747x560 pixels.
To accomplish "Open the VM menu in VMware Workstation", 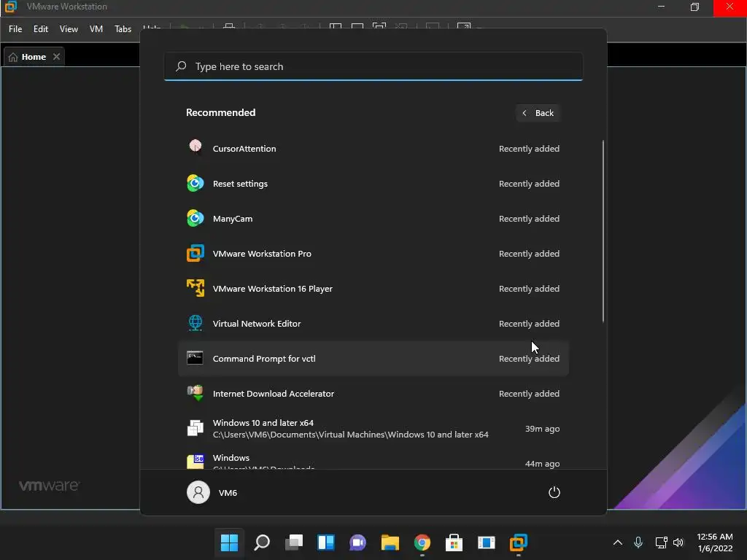I will point(96,29).
